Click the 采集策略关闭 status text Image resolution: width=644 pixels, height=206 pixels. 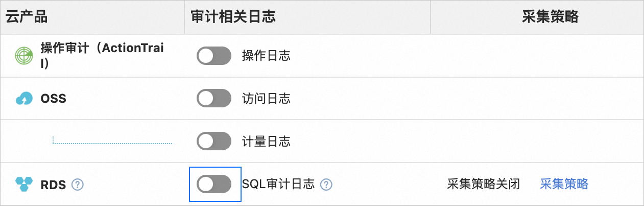(x=483, y=184)
